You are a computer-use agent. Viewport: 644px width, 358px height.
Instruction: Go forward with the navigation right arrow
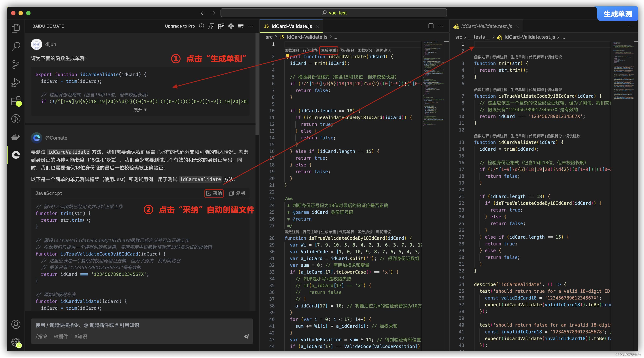coord(213,13)
